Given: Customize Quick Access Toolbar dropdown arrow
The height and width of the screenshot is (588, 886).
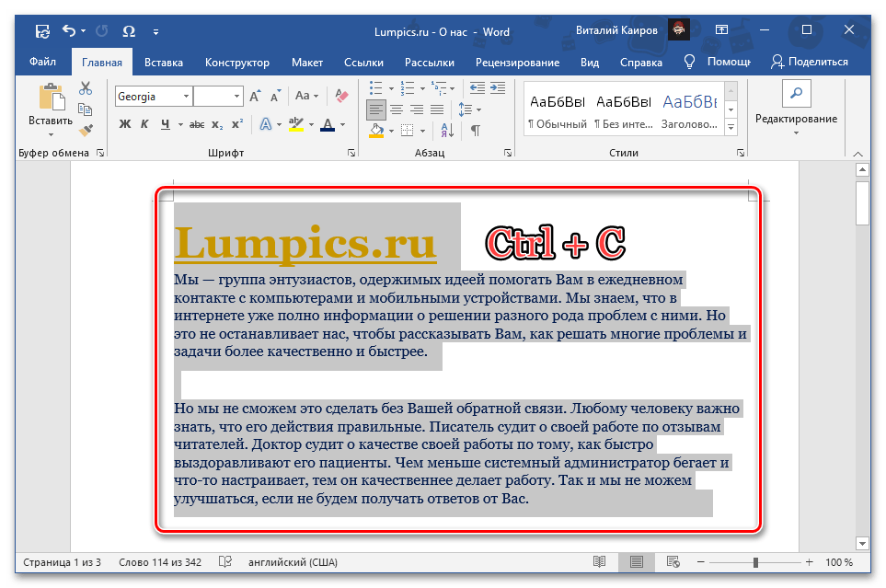Looking at the screenshot, I should [x=156, y=32].
